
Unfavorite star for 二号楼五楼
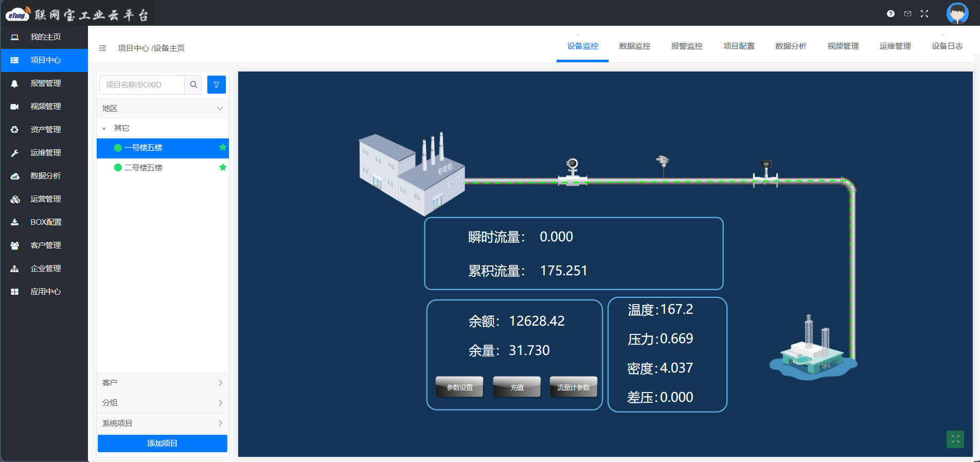223,167
